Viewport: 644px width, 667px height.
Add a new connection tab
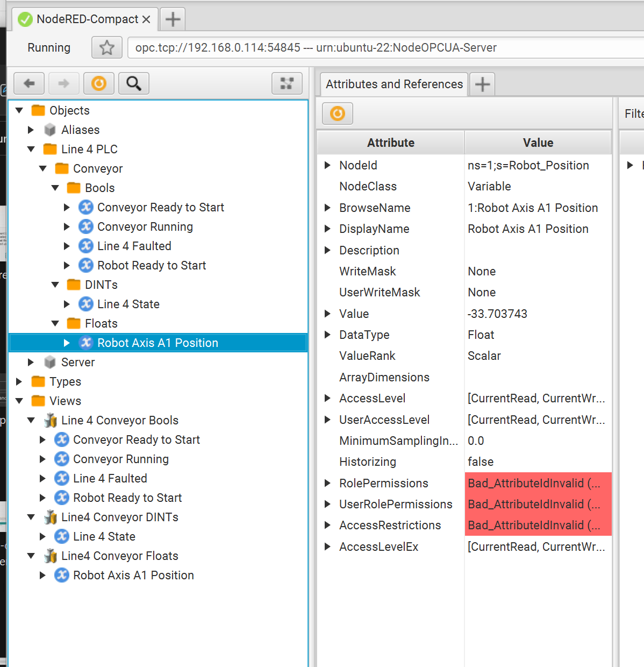pos(173,19)
